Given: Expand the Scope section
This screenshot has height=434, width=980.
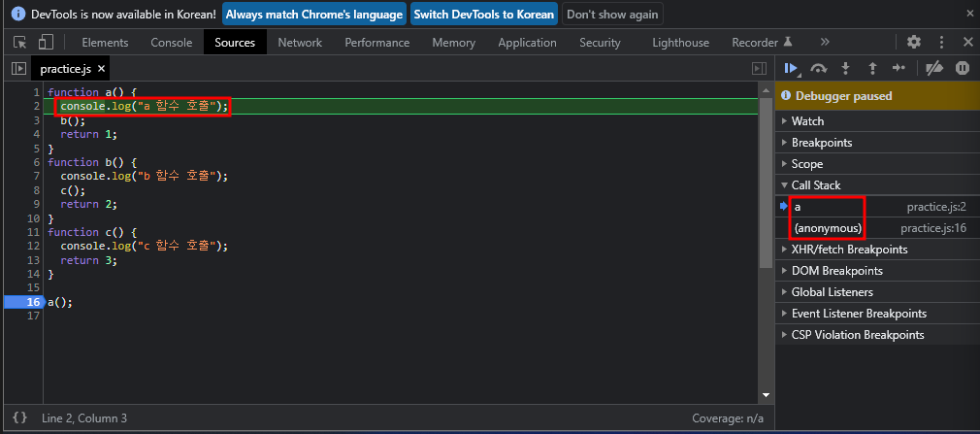Looking at the screenshot, I should point(877,164).
